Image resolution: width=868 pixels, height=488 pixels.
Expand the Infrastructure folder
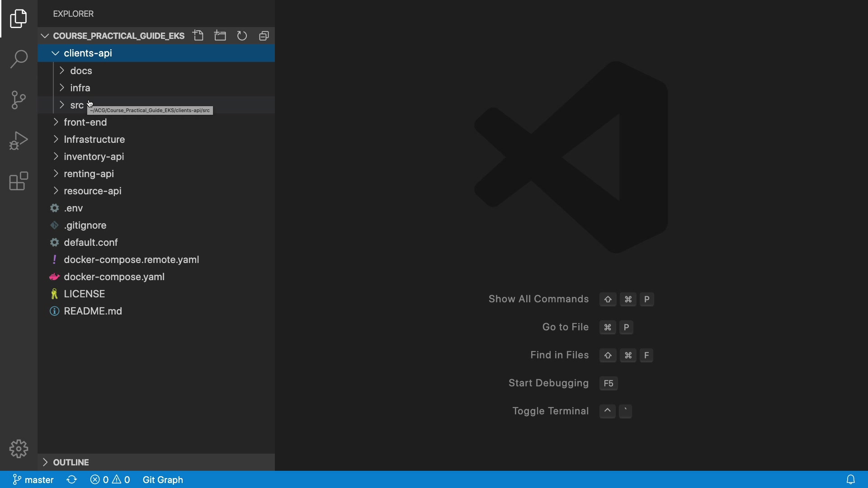click(94, 140)
